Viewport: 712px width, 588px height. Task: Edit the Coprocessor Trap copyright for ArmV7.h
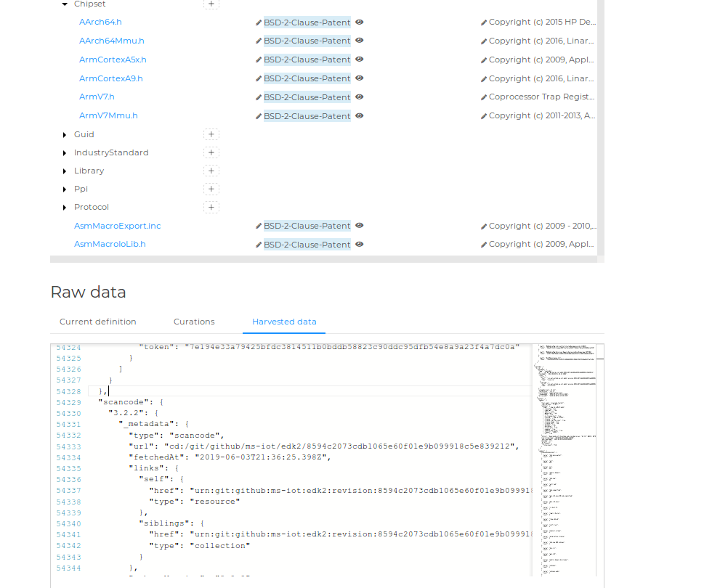[483, 97]
